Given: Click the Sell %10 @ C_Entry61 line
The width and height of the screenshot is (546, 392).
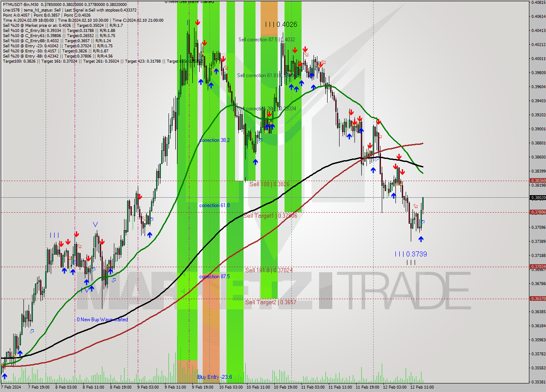Looking at the screenshot, I should 59,35.
